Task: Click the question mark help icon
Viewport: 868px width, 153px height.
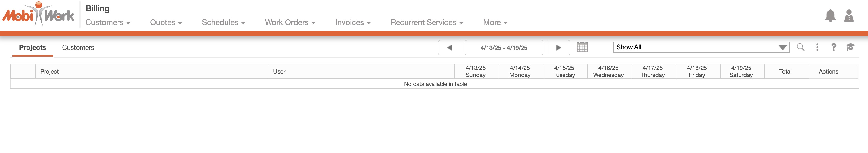Action: pyautogui.click(x=834, y=47)
